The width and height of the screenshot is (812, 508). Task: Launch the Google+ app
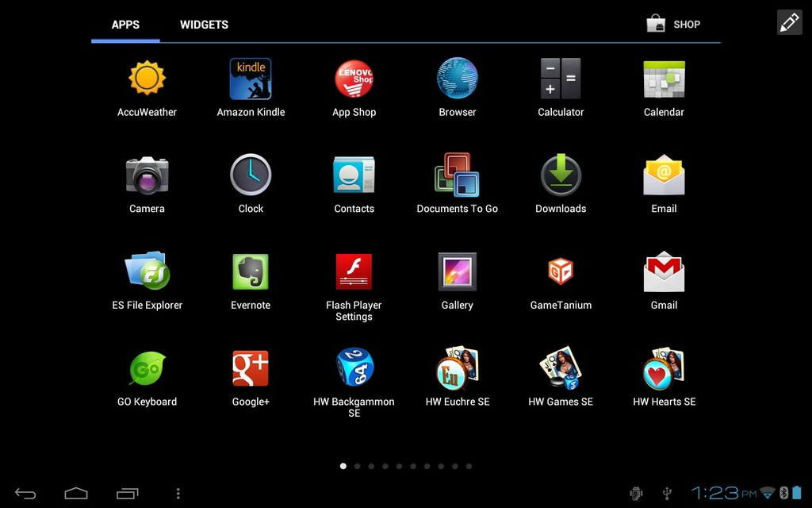pos(251,368)
